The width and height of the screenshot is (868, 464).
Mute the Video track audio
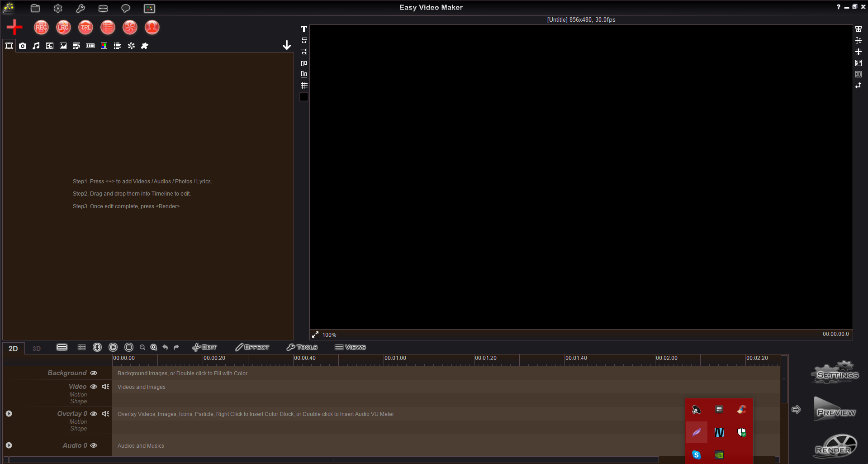105,387
